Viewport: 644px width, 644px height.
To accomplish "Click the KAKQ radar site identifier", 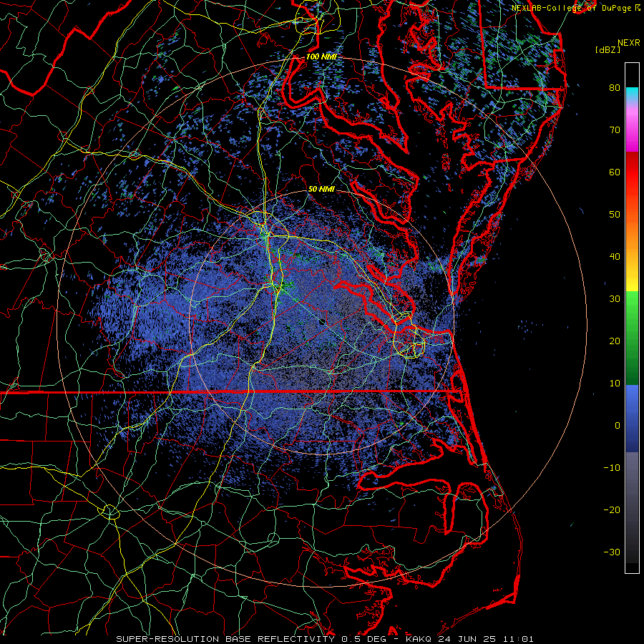I will (x=419, y=639).
